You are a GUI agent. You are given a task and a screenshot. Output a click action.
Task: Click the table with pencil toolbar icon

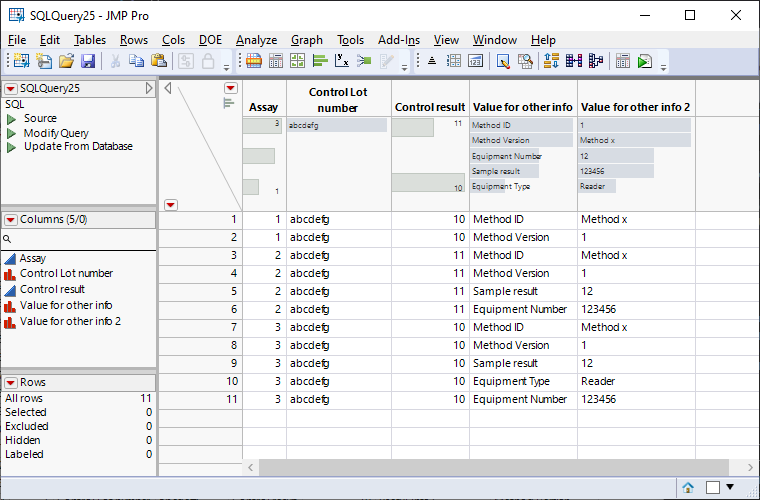tap(503, 61)
